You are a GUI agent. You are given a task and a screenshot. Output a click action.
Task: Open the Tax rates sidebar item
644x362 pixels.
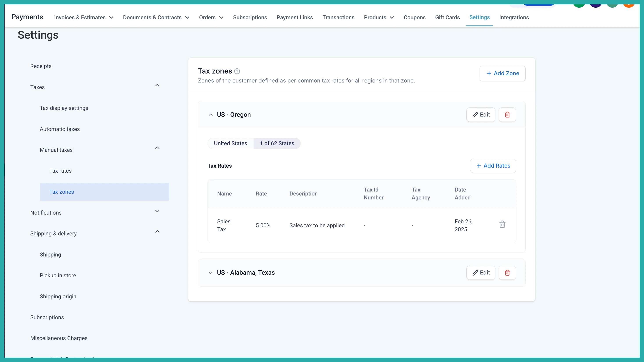[x=60, y=171]
